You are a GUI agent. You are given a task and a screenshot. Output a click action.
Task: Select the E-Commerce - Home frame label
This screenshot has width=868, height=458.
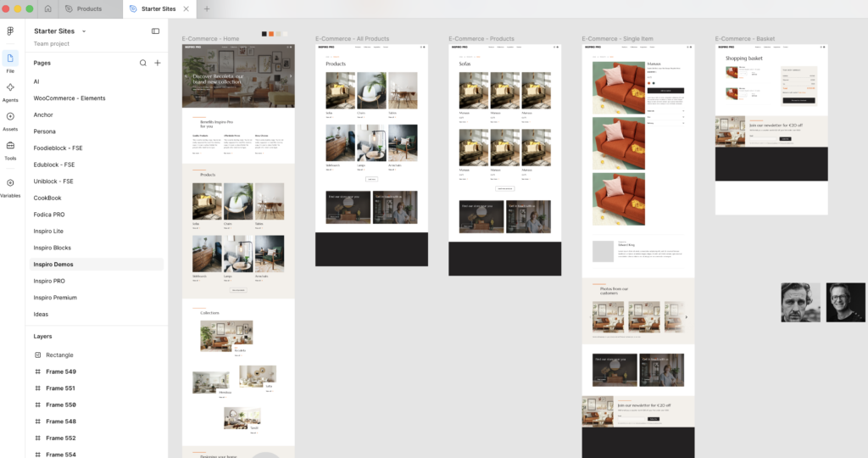(210, 39)
